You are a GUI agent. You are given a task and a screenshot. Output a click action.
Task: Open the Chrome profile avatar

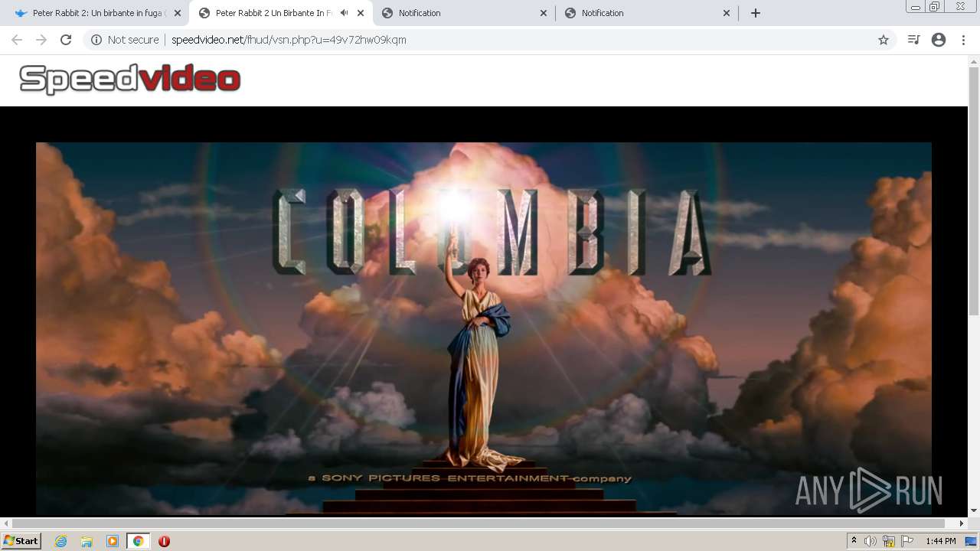tap(939, 40)
